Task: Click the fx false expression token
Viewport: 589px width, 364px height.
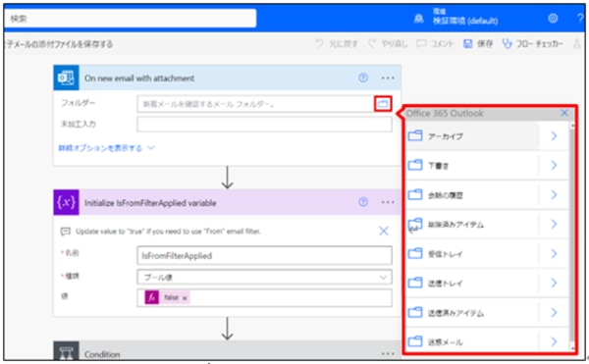Action: click(x=167, y=297)
